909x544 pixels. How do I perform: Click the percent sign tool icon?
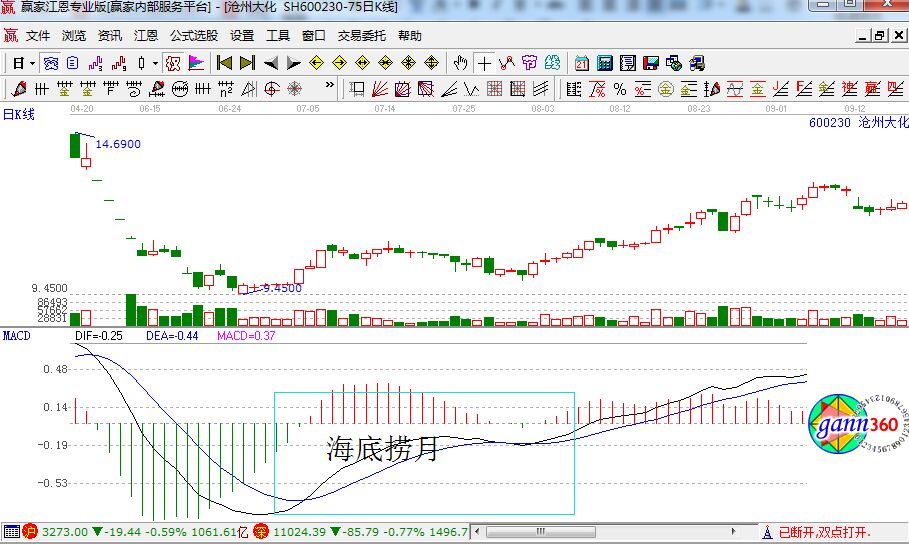pyautogui.click(x=620, y=89)
